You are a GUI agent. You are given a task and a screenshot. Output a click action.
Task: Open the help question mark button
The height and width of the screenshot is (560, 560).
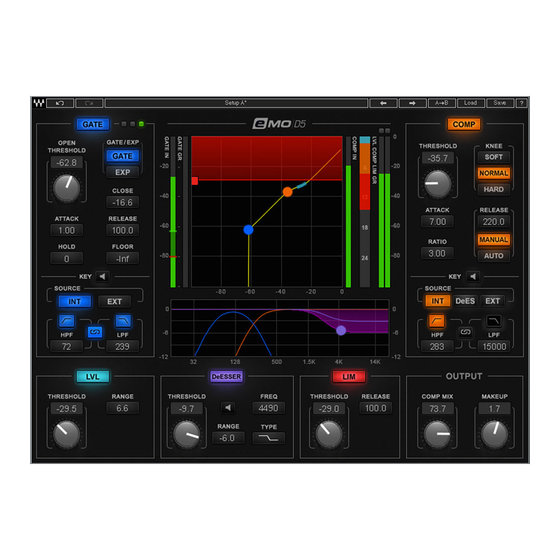tap(521, 103)
